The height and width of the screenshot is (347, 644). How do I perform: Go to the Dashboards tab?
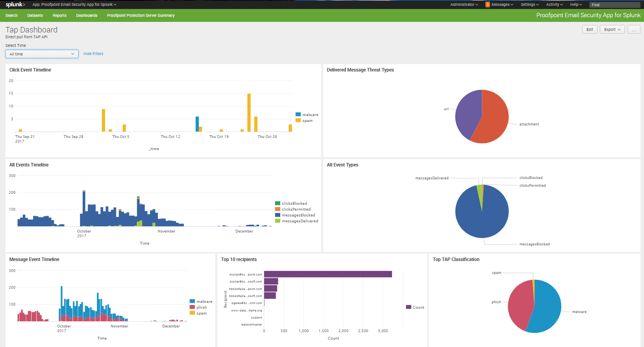87,16
